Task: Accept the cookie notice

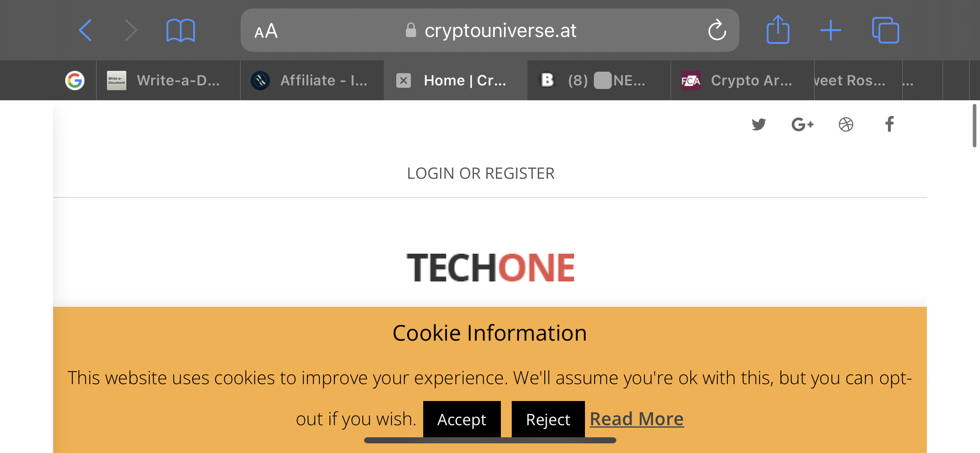Action: tap(462, 419)
